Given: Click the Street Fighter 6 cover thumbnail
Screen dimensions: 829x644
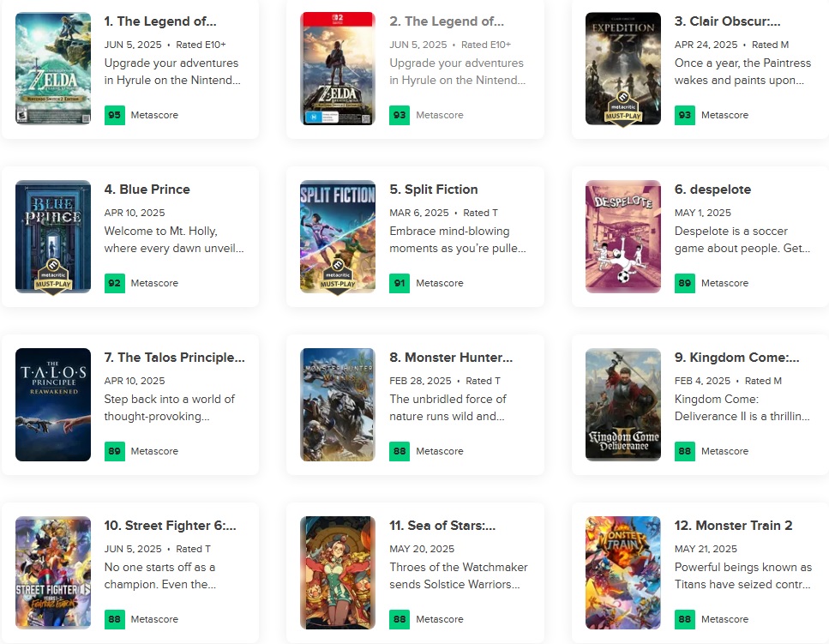Looking at the screenshot, I should point(53,573).
